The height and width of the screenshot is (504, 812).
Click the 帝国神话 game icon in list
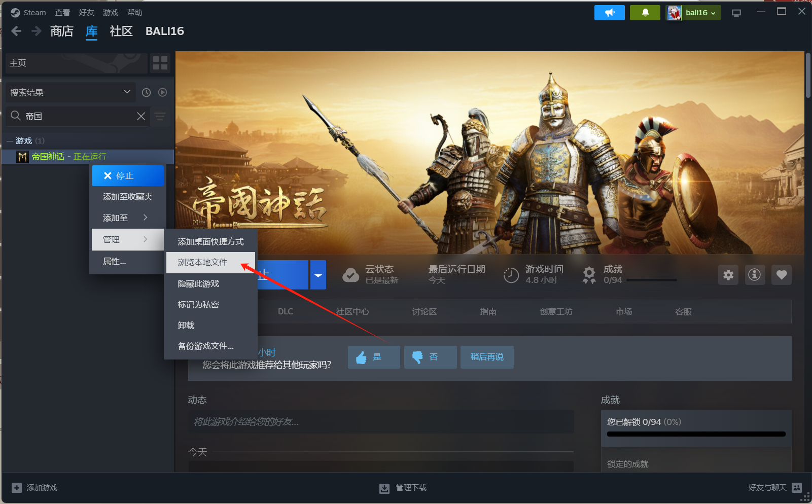coord(22,157)
